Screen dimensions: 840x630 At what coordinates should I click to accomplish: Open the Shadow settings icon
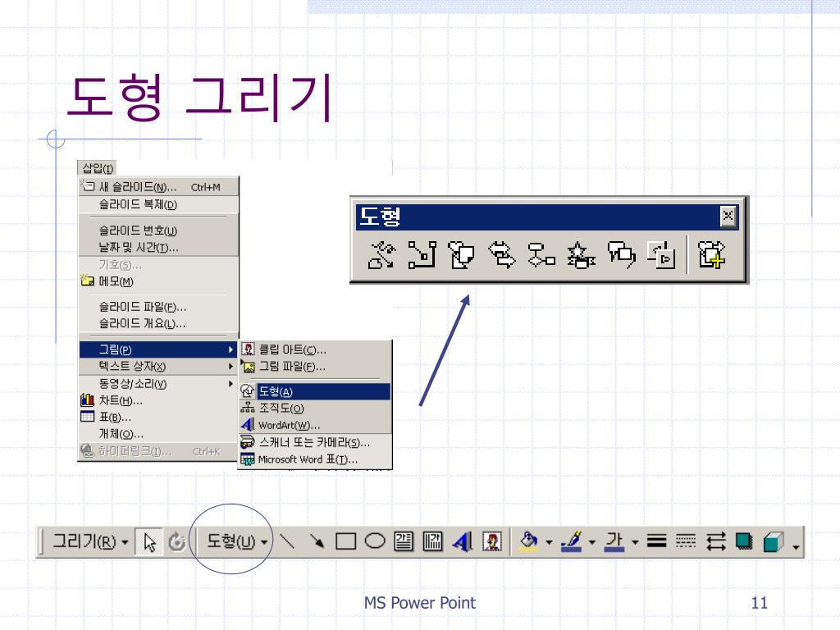[x=744, y=541]
